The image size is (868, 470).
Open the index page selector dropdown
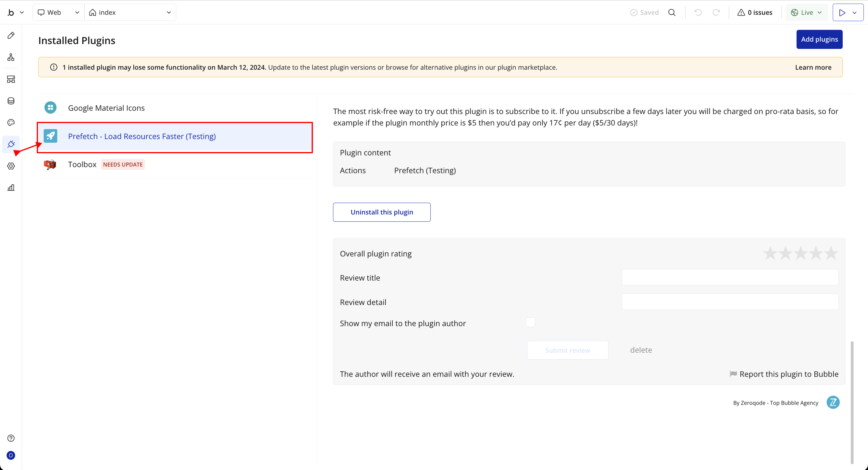pyautogui.click(x=130, y=12)
